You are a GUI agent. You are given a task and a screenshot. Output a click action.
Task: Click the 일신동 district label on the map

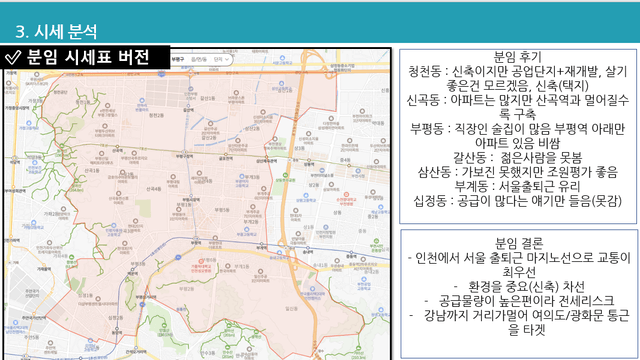click(291, 309)
